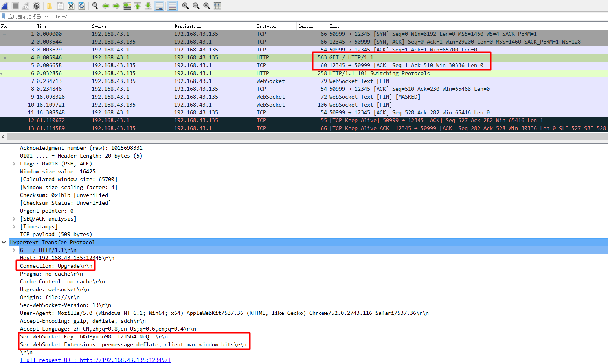Open a saved capture file
The image size is (608, 364).
point(50,6)
